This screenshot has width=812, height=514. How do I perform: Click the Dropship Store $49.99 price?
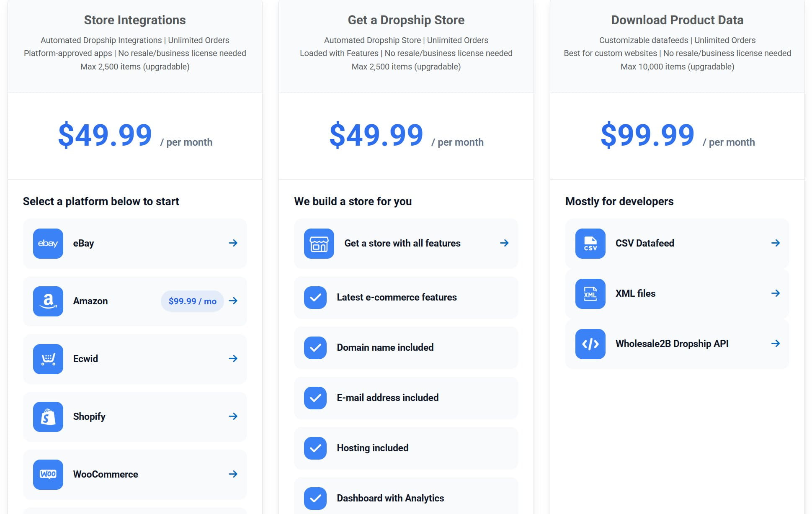[x=376, y=135]
